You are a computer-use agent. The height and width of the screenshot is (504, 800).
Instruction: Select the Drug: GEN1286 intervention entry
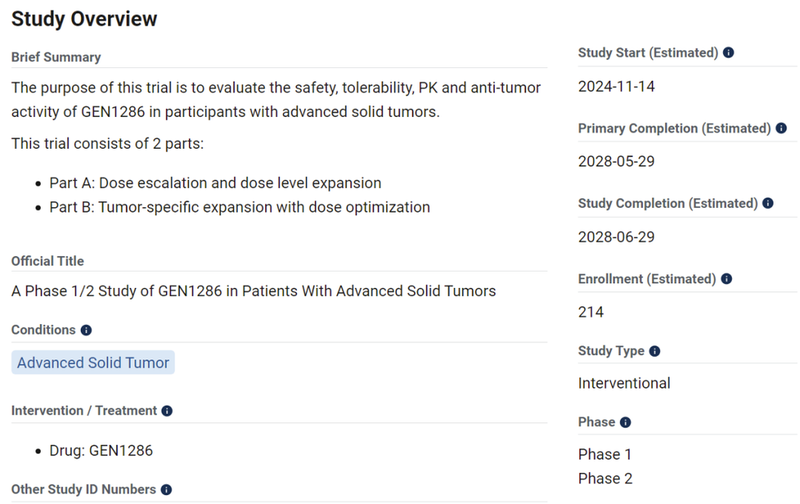coord(101,451)
